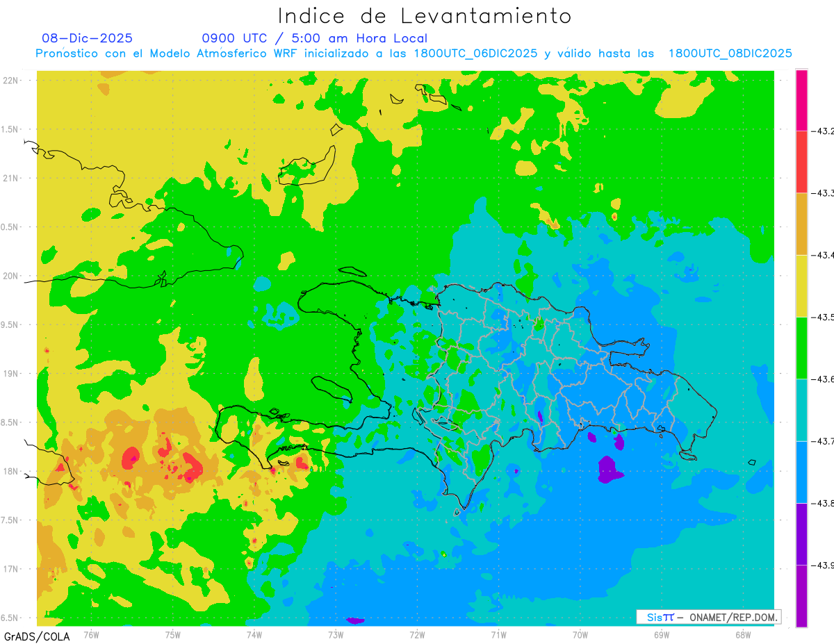This screenshot has width=834, height=644.
Task: Click the legend value '-43.4'
Action: (823, 256)
